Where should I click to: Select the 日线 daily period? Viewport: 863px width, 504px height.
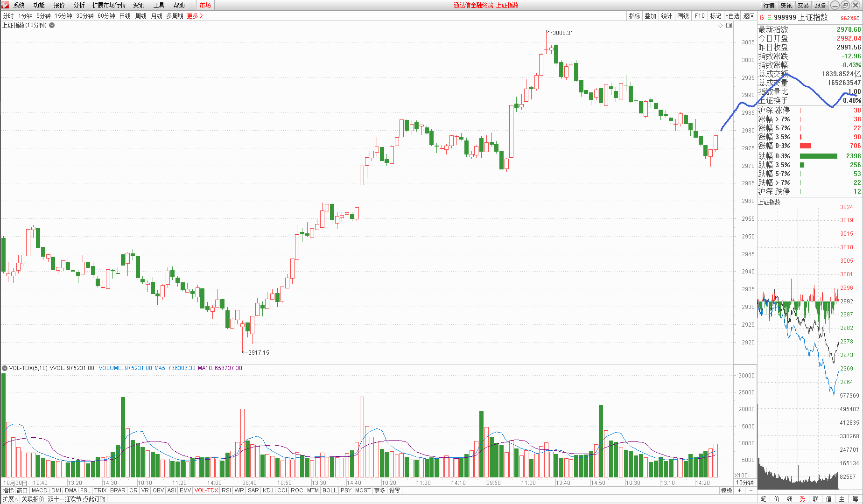125,16
